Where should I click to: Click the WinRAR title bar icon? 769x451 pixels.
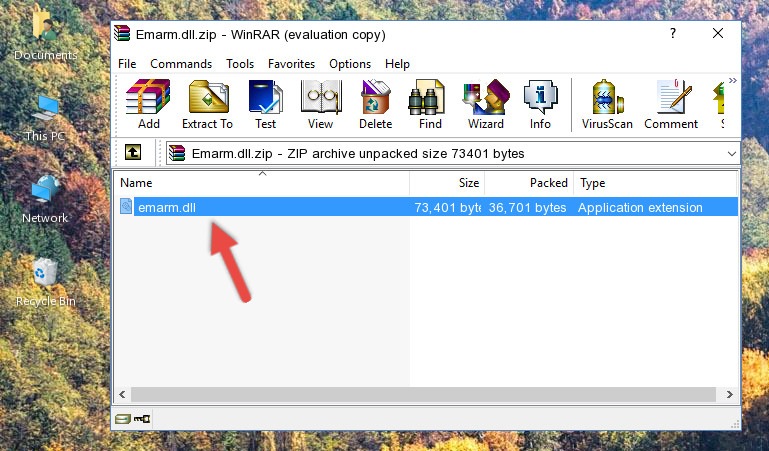point(122,34)
